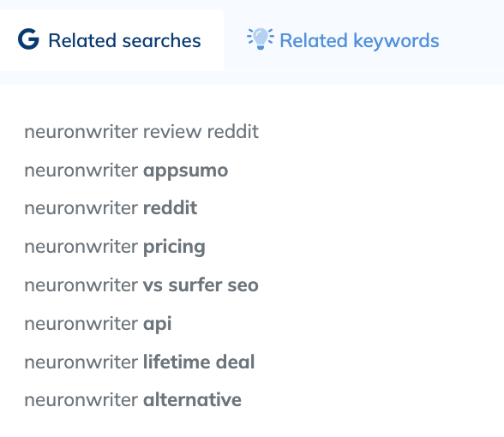This screenshot has height=437, width=504.
Task: Select the Related searches tab
Action: pos(110,39)
